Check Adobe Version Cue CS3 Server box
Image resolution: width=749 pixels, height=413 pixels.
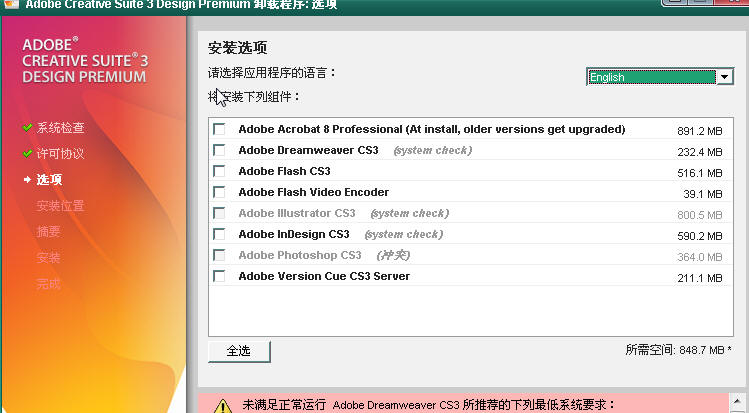[219, 276]
